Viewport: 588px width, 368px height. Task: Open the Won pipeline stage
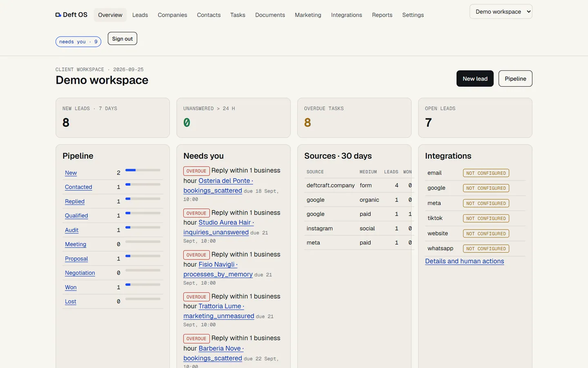(x=71, y=287)
